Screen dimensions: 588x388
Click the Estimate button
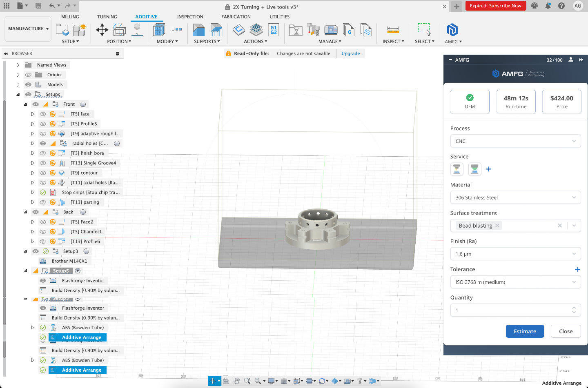click(x=525, y=331)
